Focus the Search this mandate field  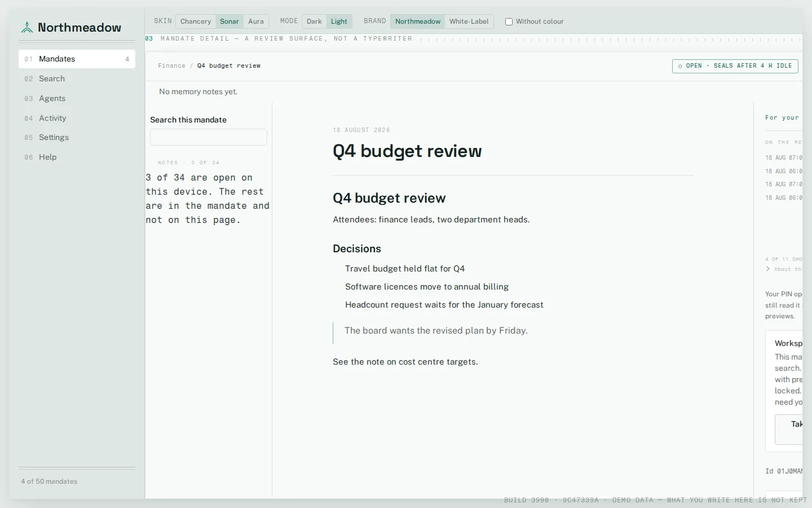tap(209, 137)
